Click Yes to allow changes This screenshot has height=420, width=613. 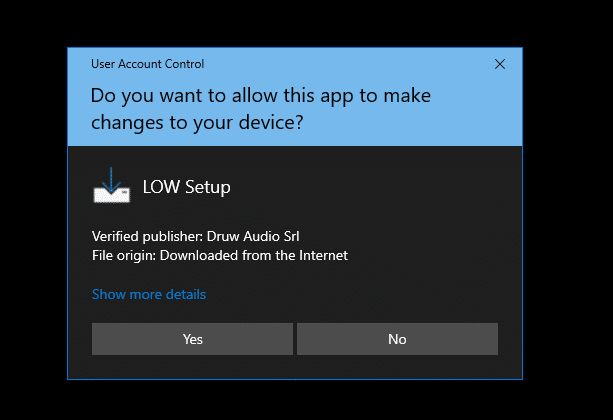192,339
